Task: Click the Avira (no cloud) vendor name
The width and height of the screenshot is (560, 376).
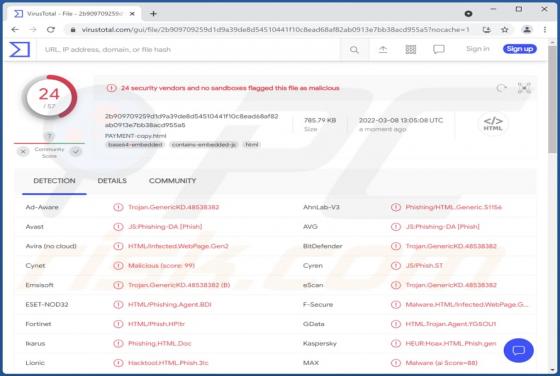Action: [51, 246]
